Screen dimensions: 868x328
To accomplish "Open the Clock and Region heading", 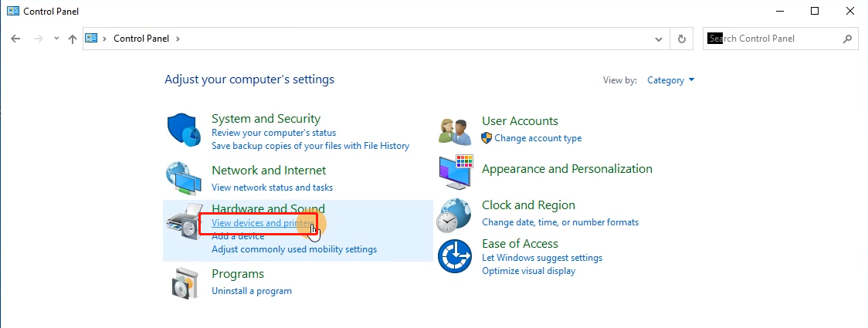I will click(528, 205).
